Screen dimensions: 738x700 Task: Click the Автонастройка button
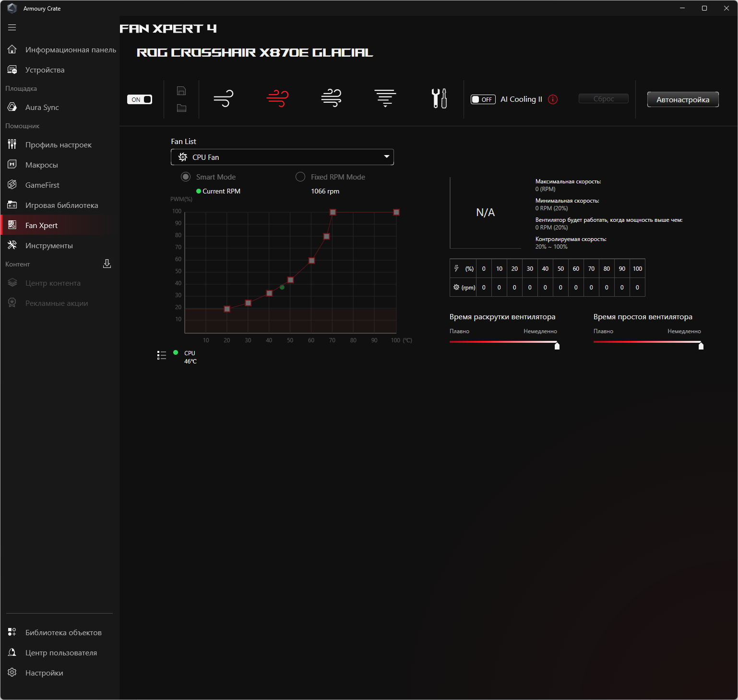(682, 99)
